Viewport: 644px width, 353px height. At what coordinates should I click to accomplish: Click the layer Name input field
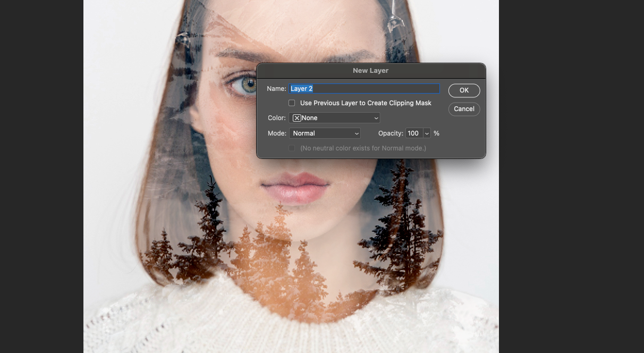(x=364, y=89)
